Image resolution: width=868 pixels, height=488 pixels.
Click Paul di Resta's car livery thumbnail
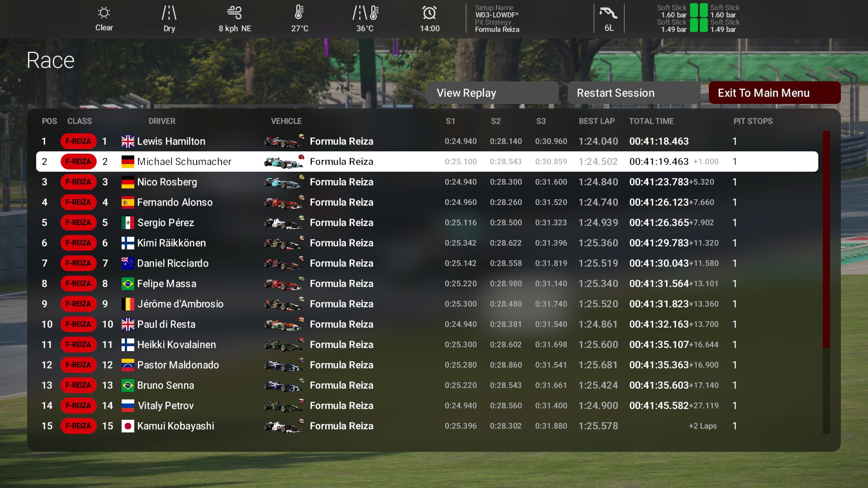coord(284,324)
